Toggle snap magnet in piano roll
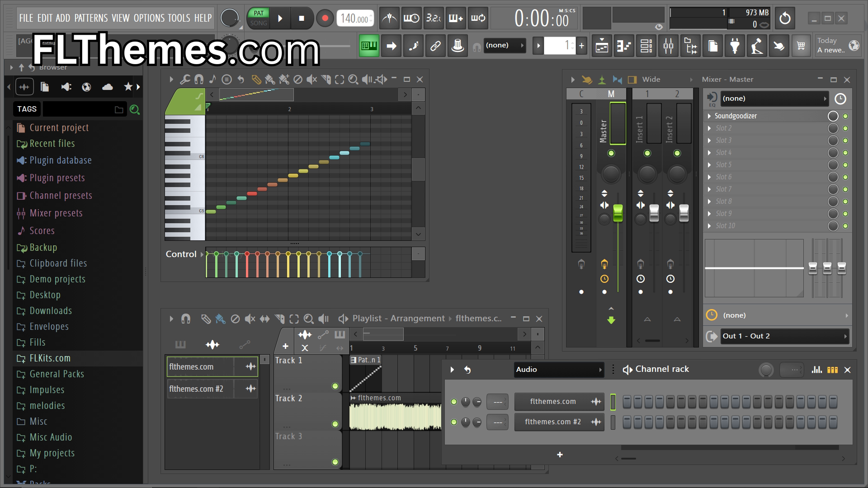This screenshot has height=488, width=868. click(198, 80)
